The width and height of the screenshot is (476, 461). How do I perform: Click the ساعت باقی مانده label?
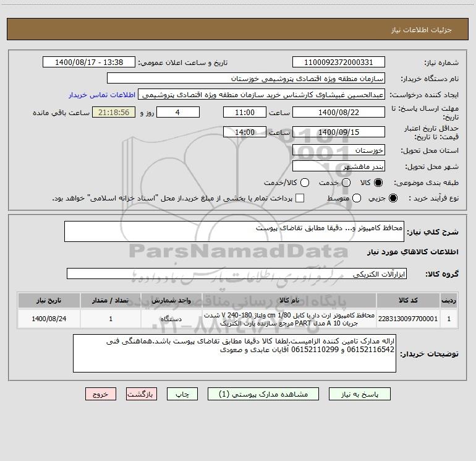point(61,113)
